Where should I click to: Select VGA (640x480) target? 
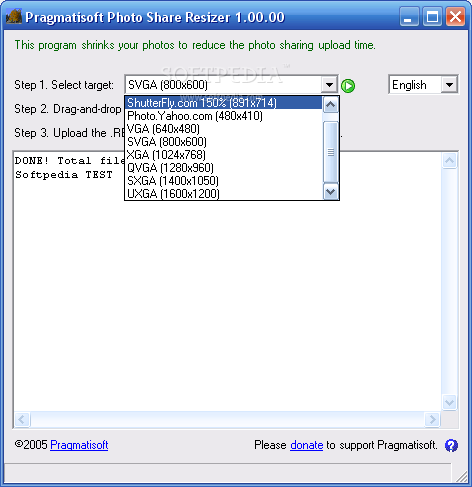(x=223, y=129)
